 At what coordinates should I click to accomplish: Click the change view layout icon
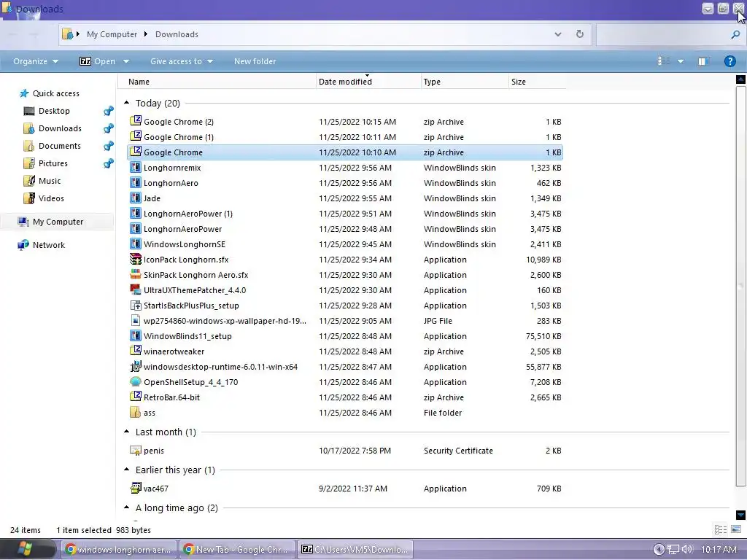664,61
